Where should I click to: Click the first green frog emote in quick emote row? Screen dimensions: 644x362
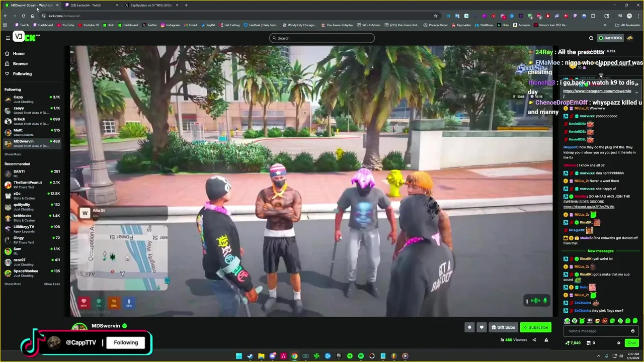567,321
